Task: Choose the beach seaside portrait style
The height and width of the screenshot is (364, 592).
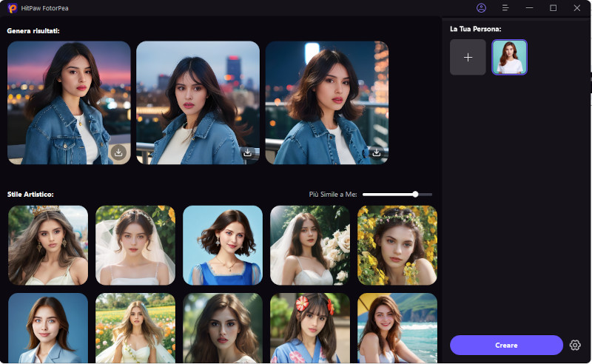Action: (x=397, y=328)
